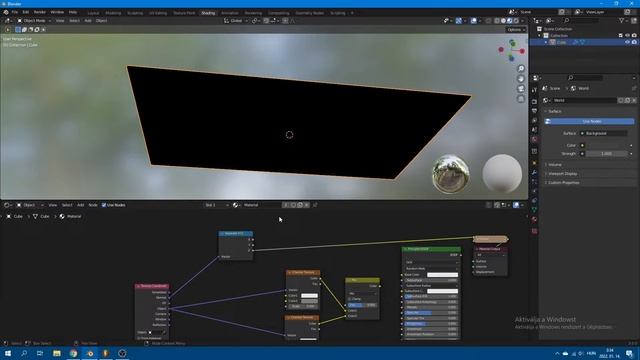640x360 pixels.
Task: Open the node editor Slot 1 dropdown
Action: click(216, 205)
